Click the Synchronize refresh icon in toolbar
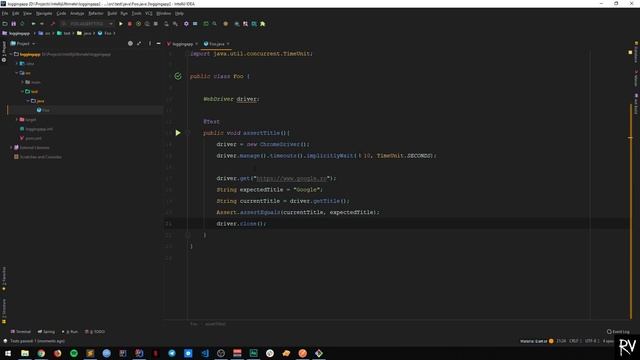The image size is (640, 360). [x=22, y=24]
